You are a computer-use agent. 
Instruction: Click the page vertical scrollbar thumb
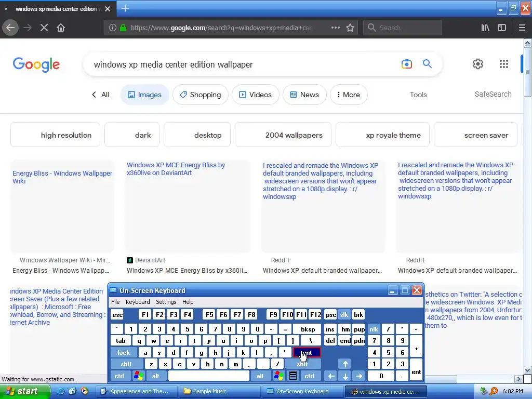527,72
